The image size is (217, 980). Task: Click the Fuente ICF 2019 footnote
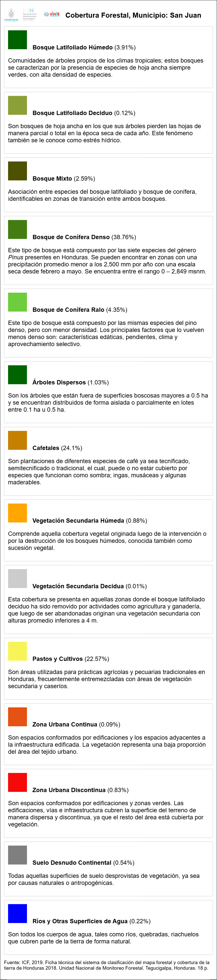pos(107,965)
